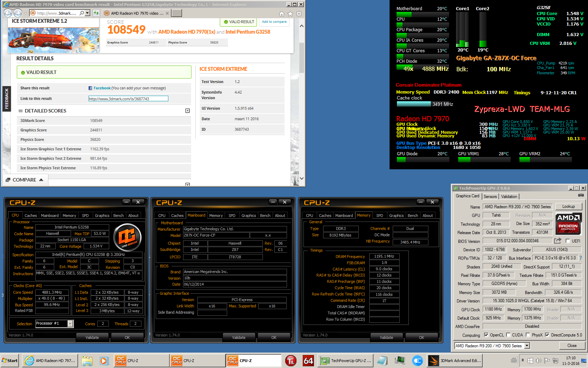This screenshot has width=588, height=368.
Task: Open the FEEDBACK side tab
Action: pyautogui.click(x=6, y=98)
